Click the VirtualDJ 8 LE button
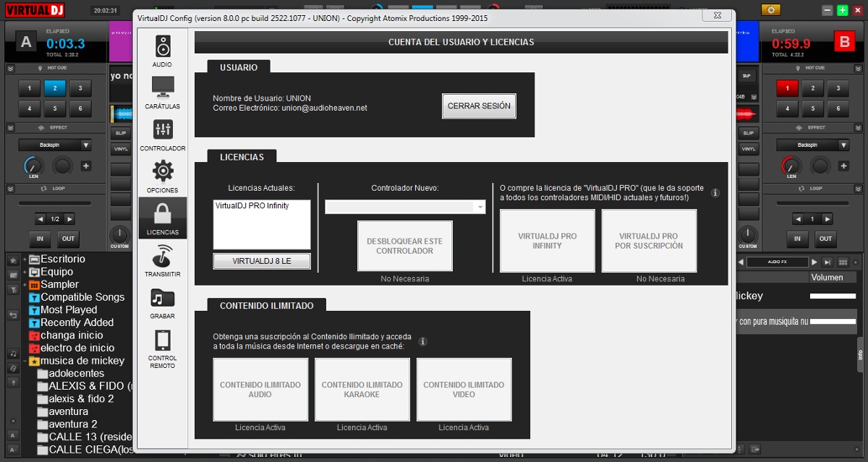 point(262,261)
